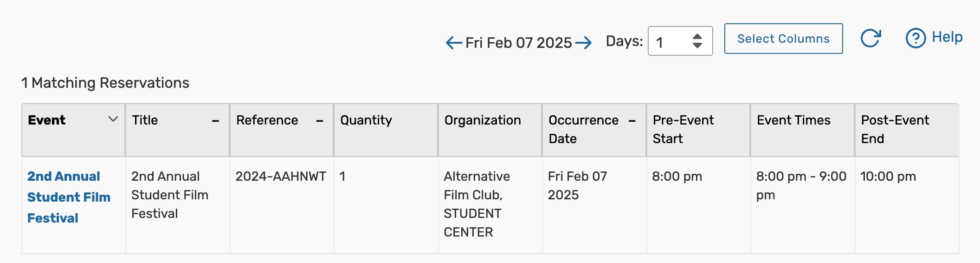The width and height of the screenshot is (980, 263).
Task: Go to next day with right arrow
Action: coord(583,43)
